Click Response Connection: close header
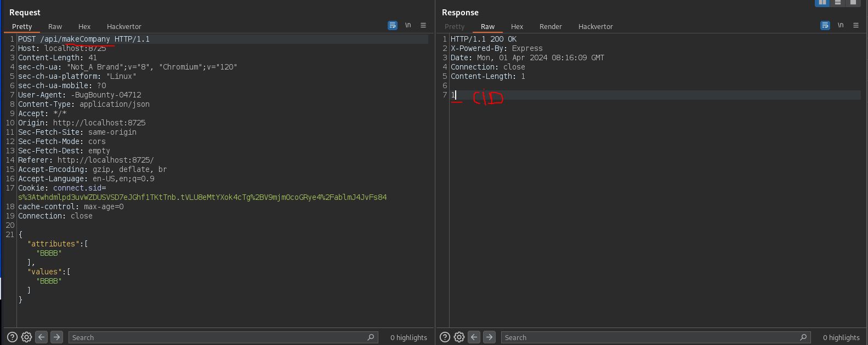This screenshot has width=868, height=345. tap(488, 67)
